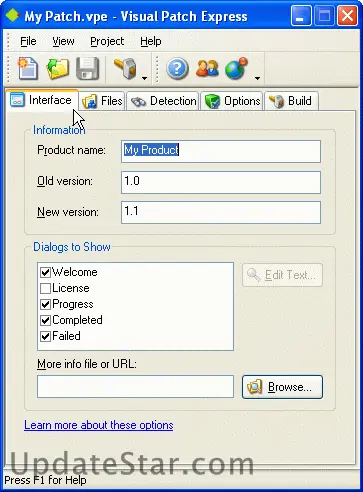The width and height of the screenshot is (363, 492).
Task: Select the Interface tab
Action: [42, 100]
